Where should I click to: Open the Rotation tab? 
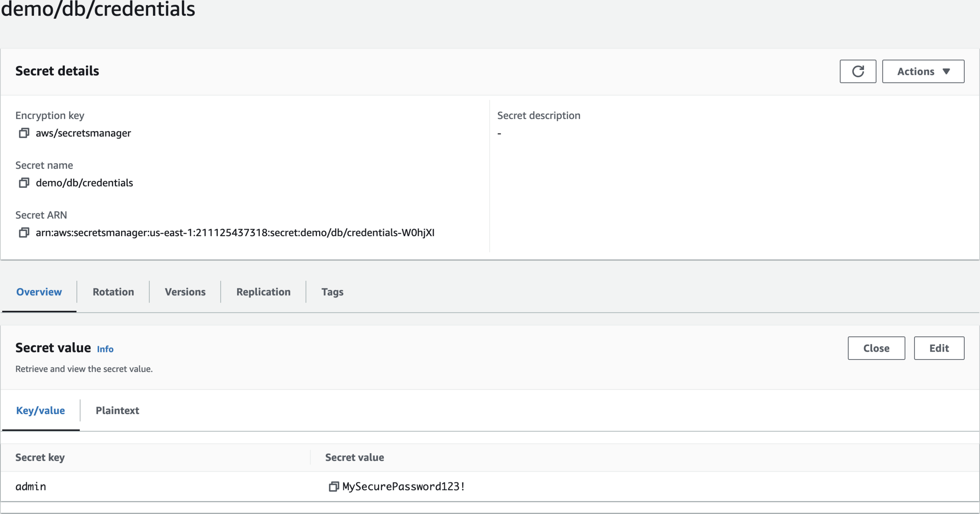[113, 292]
